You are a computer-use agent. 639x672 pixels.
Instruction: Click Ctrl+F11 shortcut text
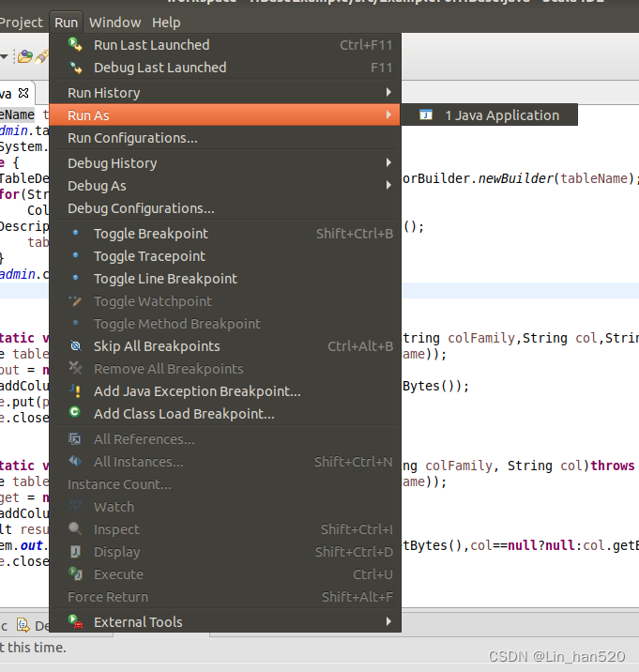coord(366,45)
